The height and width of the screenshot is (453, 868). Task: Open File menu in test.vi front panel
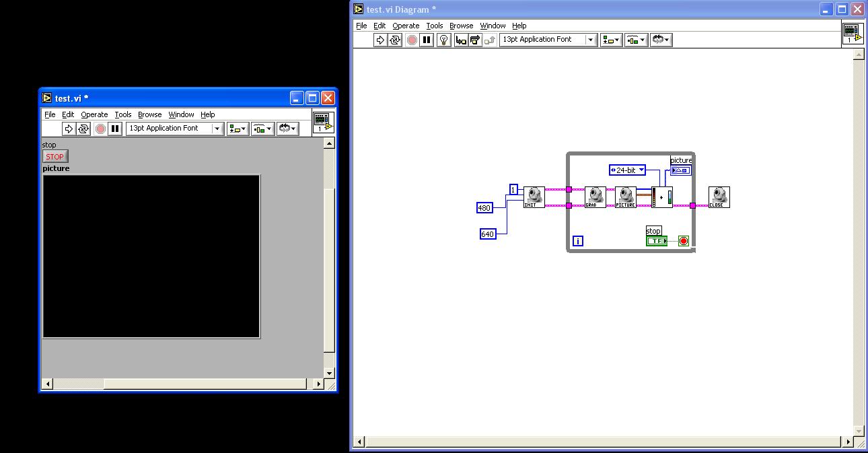50,114
